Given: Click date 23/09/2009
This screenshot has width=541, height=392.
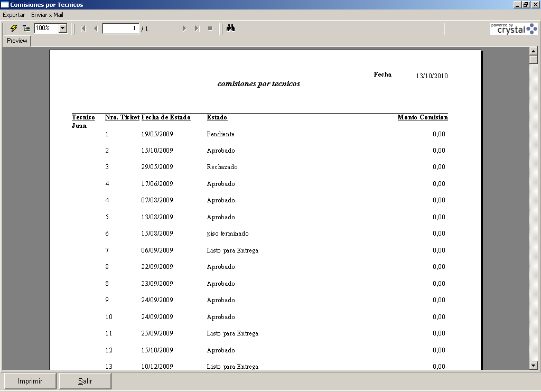Looking at the screenshot, I should [157, 284].
